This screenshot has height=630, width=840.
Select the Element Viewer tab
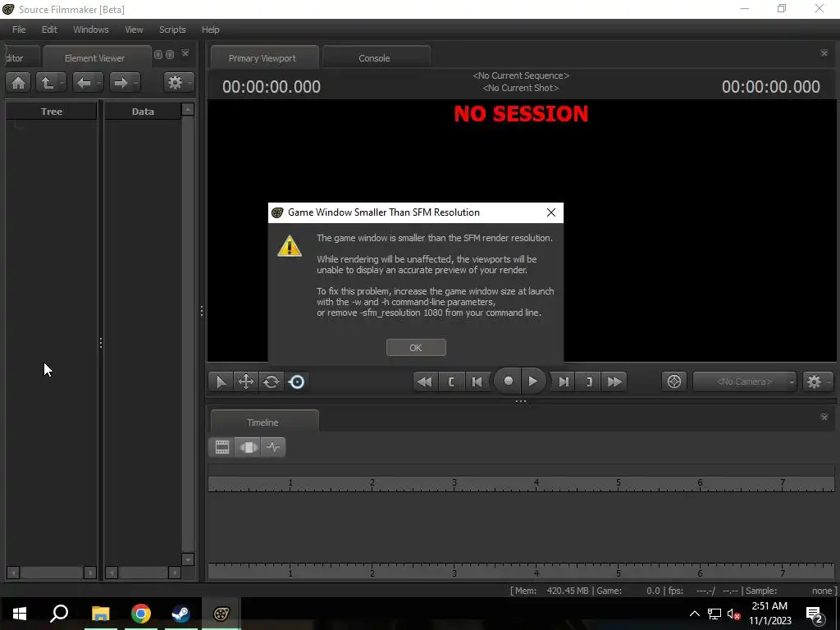pos(95,58)
